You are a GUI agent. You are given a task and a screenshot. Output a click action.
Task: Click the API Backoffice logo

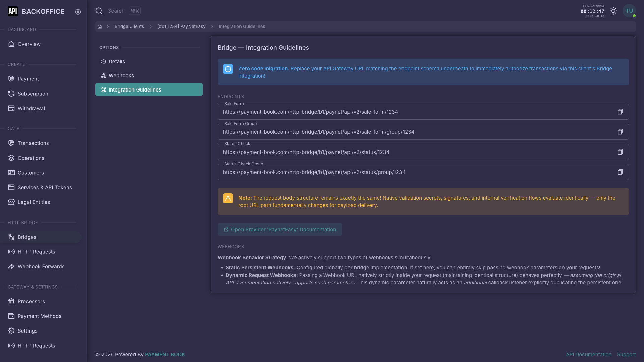click(36, 11)
